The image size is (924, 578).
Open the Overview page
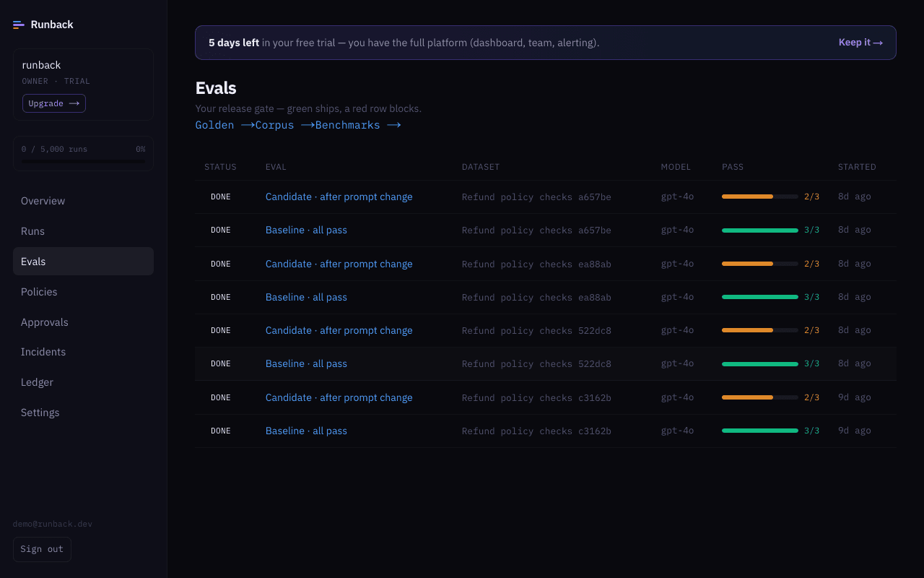click(83, 201)
